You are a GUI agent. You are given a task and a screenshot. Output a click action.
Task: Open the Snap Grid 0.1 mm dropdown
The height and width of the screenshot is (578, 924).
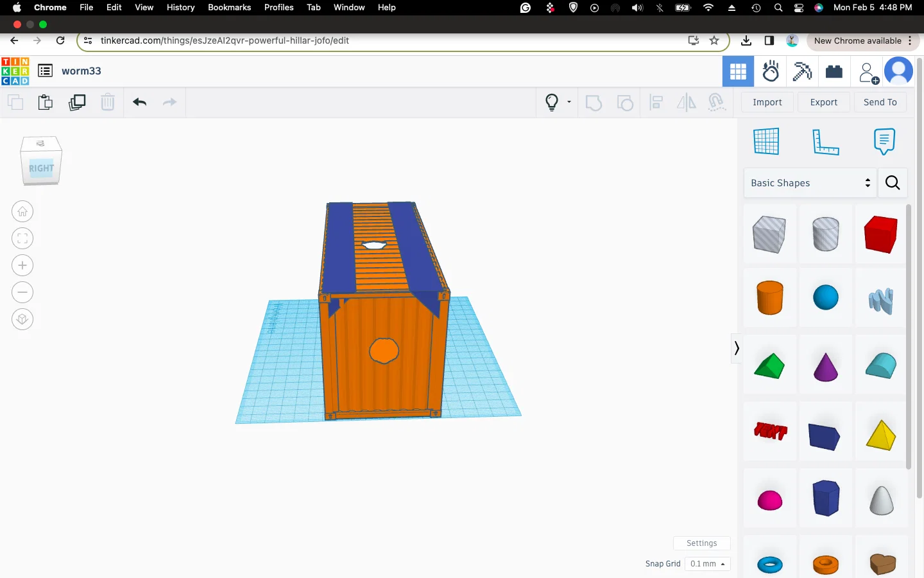[707, 564]
